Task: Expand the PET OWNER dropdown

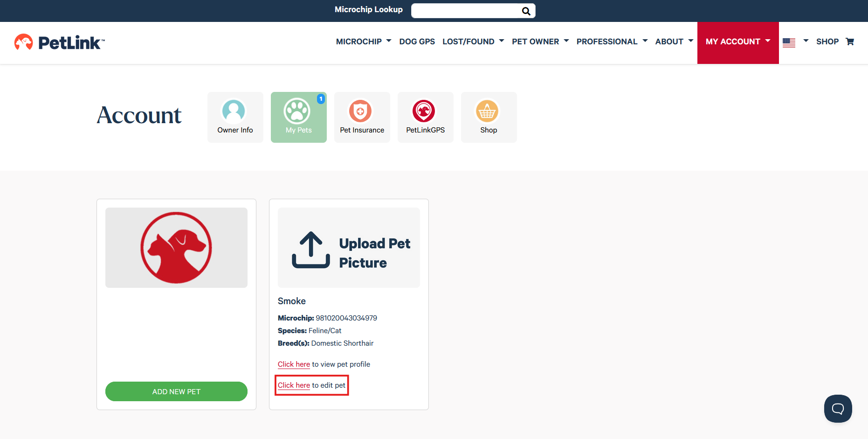Action: (x=540, y=42)
